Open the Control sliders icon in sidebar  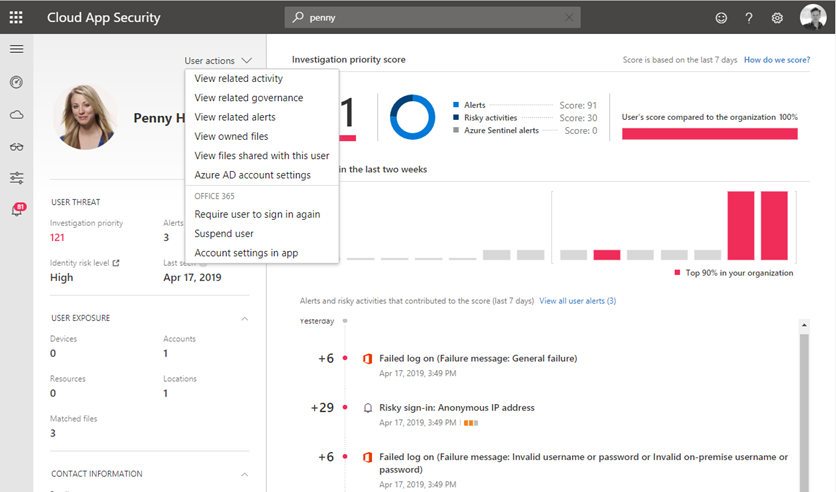click(16, 178)
